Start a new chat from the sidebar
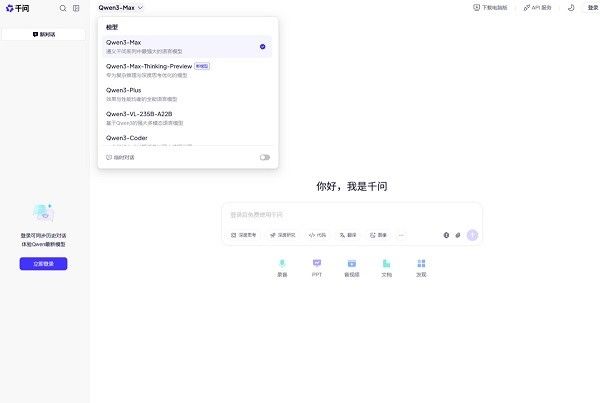 pyautogui.click(x=43, y=34)
